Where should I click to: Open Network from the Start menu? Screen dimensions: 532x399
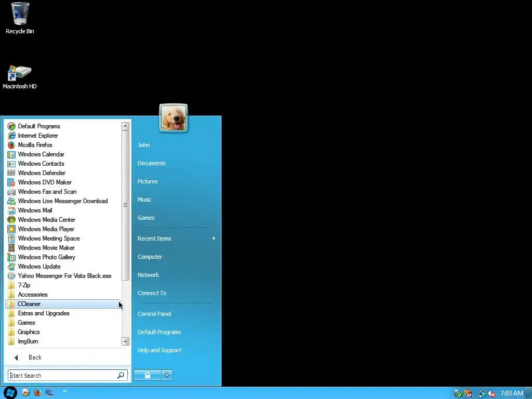pyautogui.click(x=148, y=275)
